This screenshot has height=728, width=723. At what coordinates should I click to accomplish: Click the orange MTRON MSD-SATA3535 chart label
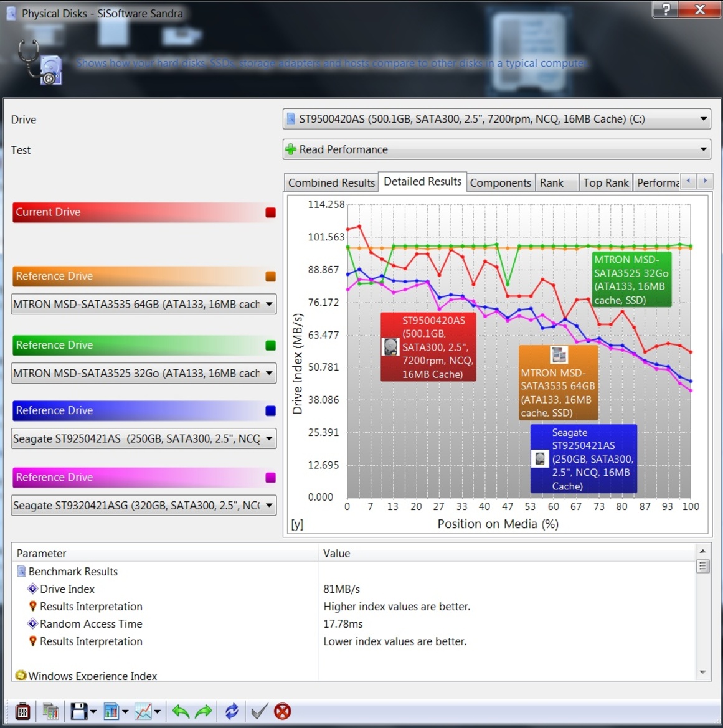click(558, 382)
